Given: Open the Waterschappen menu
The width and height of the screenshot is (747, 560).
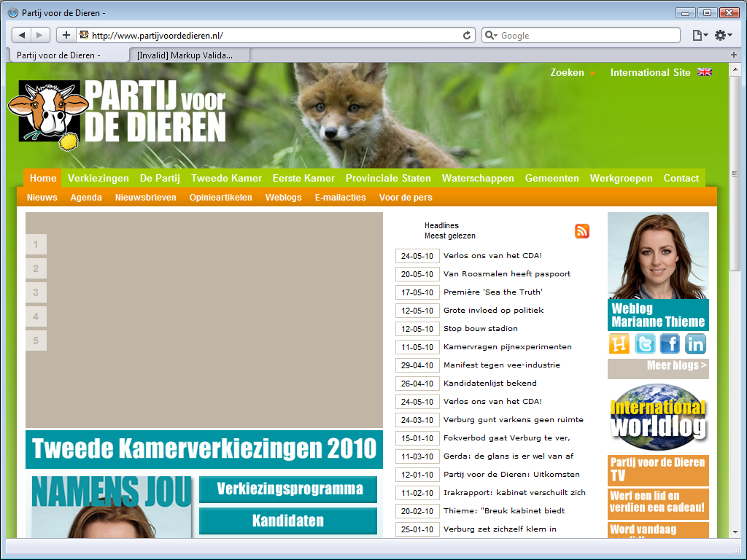Looking at the screenshot, I should point(478,178).
